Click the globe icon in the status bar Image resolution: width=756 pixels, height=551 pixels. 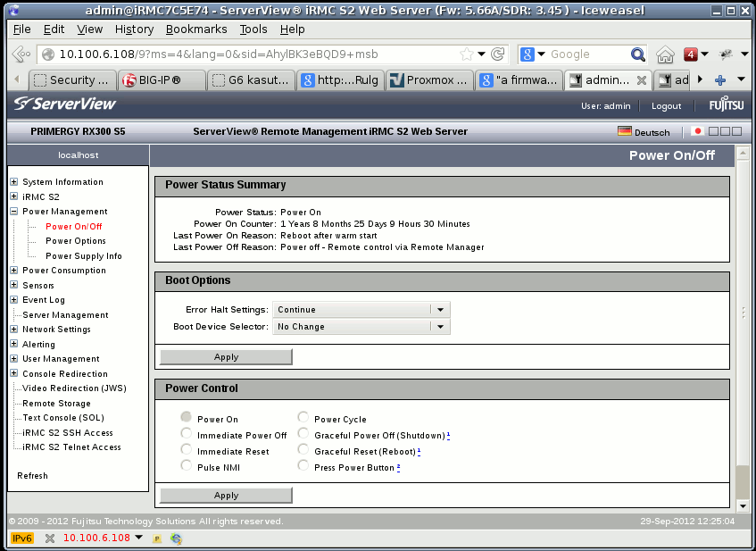(177, 538)
